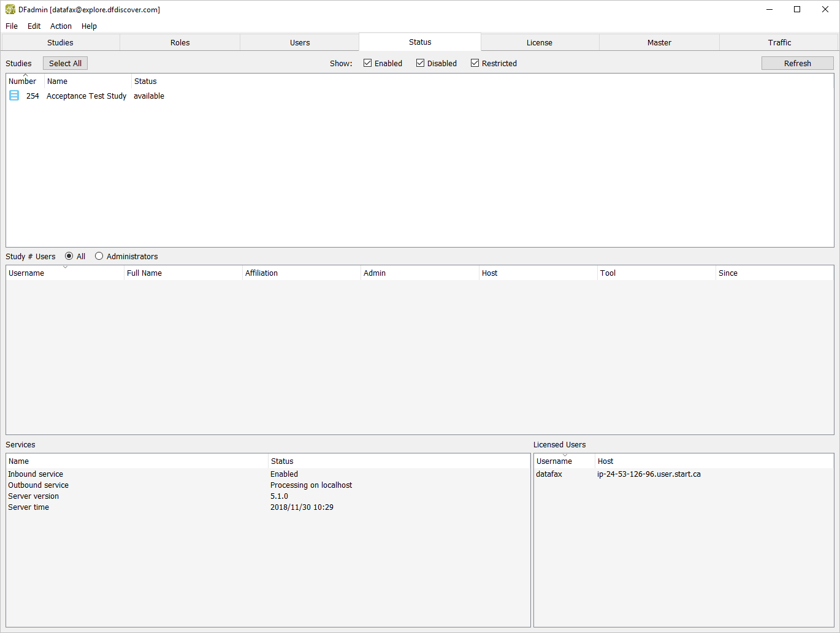Screen dimensions: 840x633
Task: Sort users by Username column header
Action: tap(26, 273)
